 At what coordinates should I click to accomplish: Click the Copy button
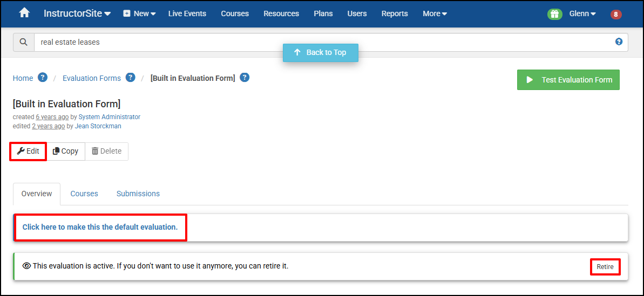[66, 151]
